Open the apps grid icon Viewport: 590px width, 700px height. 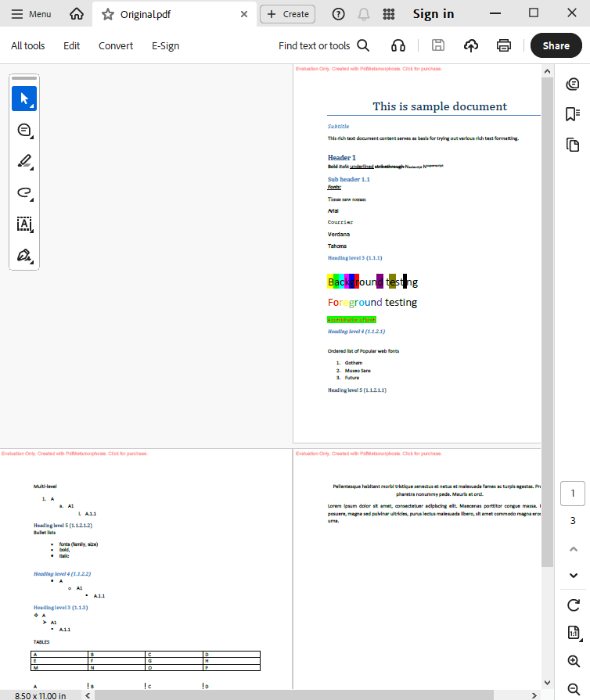[x=389, y=14]
